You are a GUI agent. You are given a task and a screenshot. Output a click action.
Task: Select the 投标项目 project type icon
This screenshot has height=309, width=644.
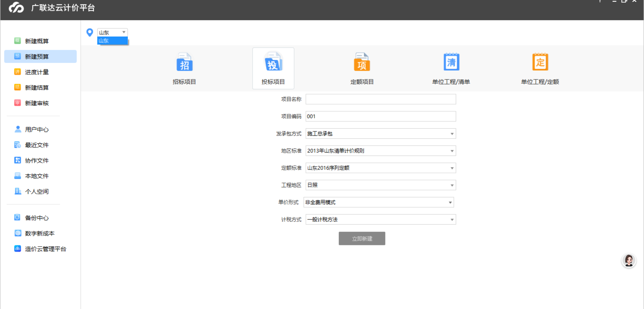pyautogui.click(x=273, y=62)
